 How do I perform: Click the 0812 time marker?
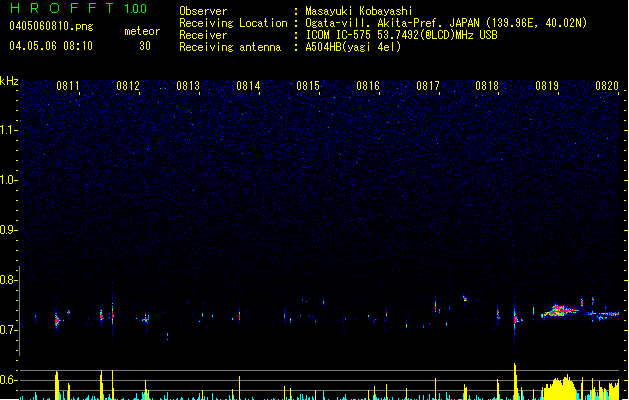click(x=128, y=86)
